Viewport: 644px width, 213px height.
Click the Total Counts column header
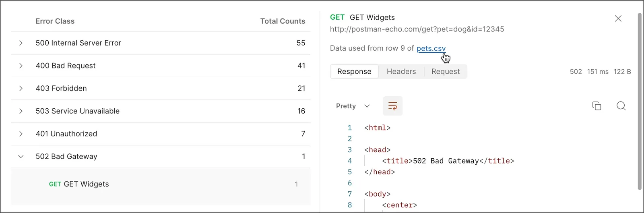(283, 21)
